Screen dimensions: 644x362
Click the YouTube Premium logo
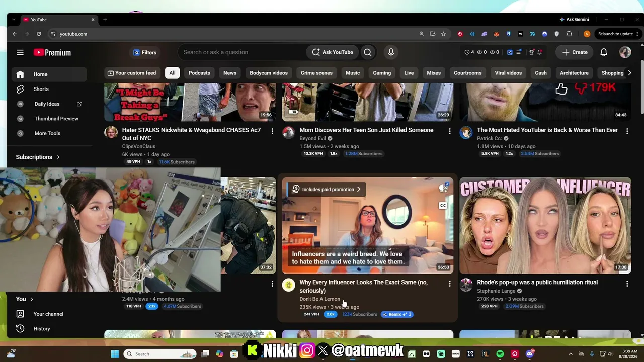(52, 52)
